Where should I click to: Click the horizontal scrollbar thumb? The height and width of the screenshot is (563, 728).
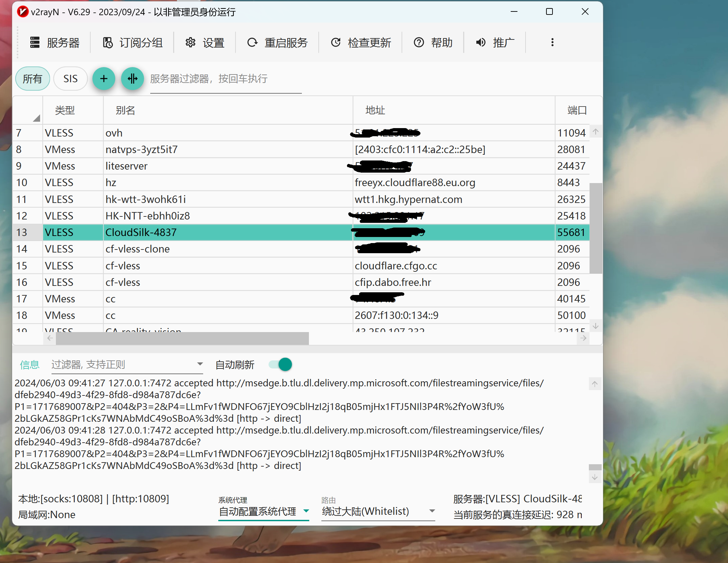pyautogui.click(x=182, y=338)
